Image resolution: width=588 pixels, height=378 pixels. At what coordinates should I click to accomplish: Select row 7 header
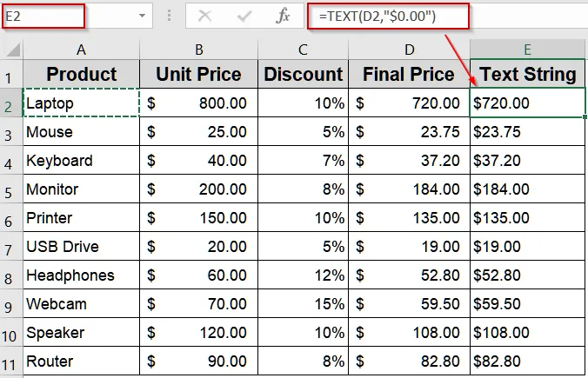pyautogui.click(x=11, y=246)
